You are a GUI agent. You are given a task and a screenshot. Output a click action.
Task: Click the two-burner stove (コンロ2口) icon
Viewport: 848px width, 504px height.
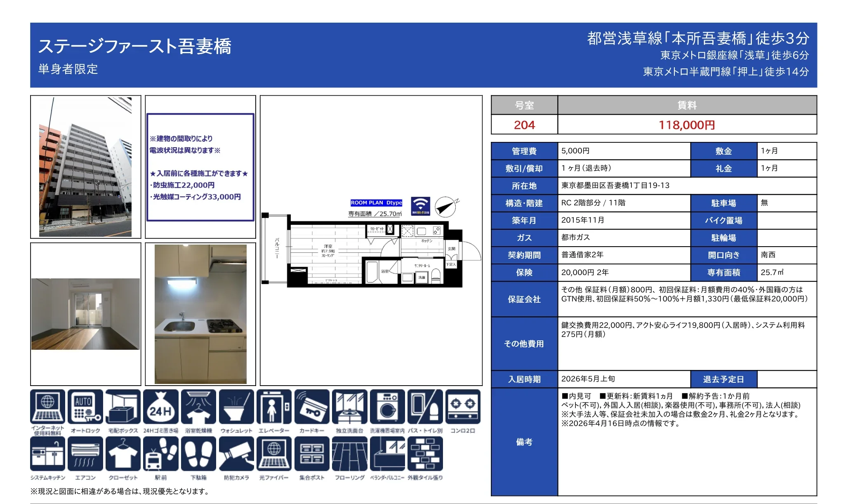click(x=463, y=407)
